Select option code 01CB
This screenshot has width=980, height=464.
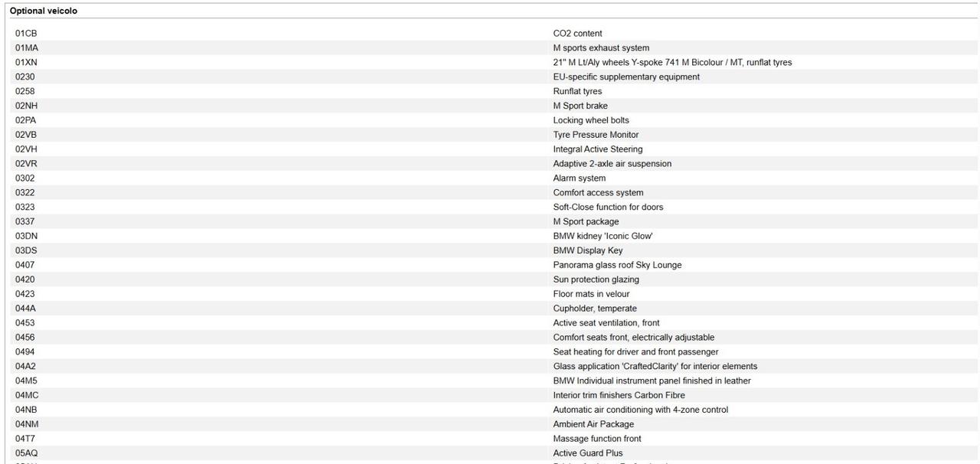pos(26,34)
